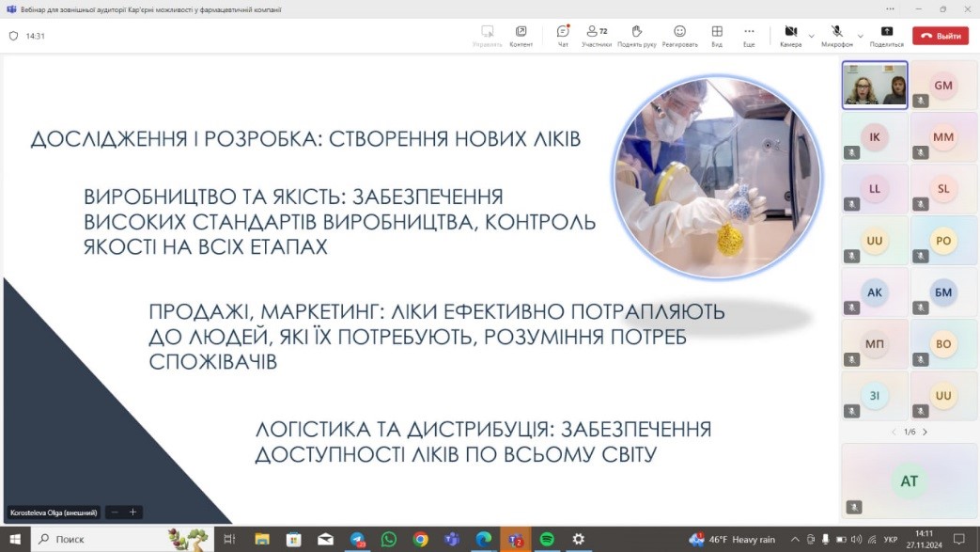The height and width of the screenshot is (552, 980).
Task: Go to previous participants page arrow
Action: point(894,432)
